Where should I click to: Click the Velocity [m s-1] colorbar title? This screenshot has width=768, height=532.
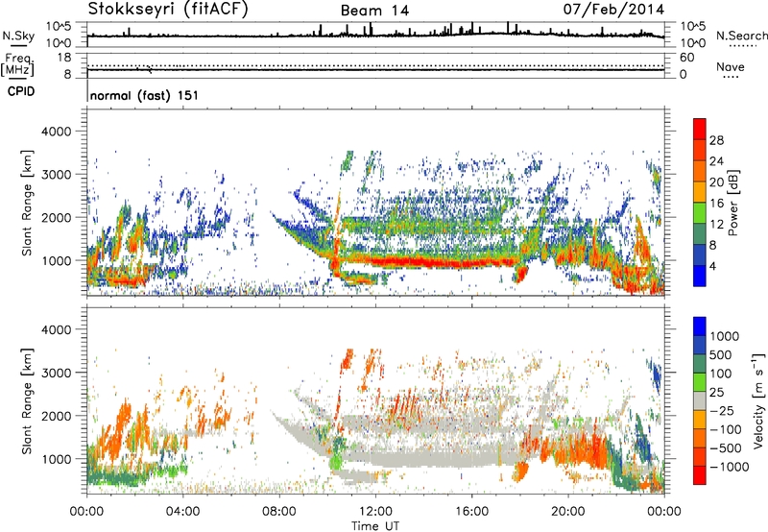coord(758,400)
